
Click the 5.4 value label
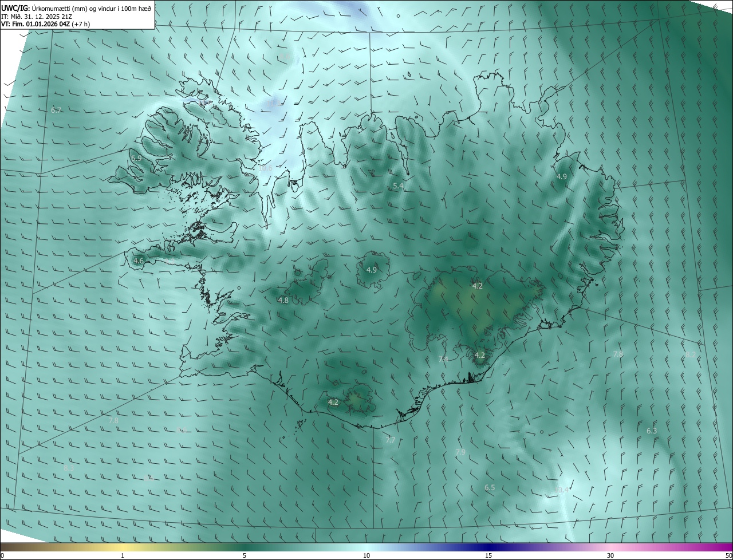[x=399, y=186]
